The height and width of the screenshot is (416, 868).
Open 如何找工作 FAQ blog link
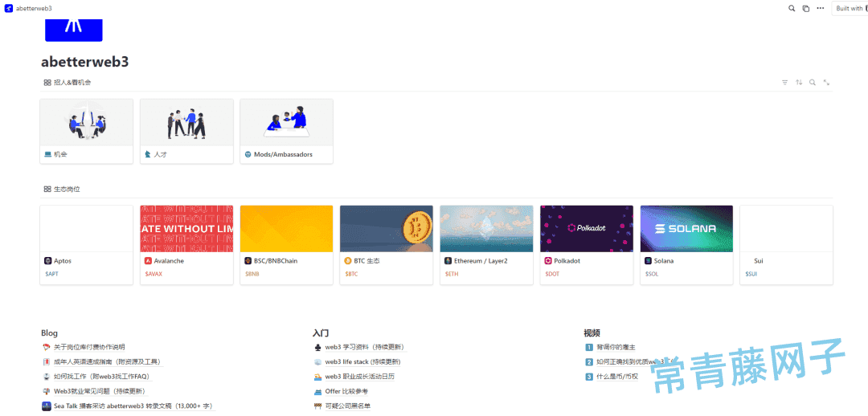(x=102, y=376)
